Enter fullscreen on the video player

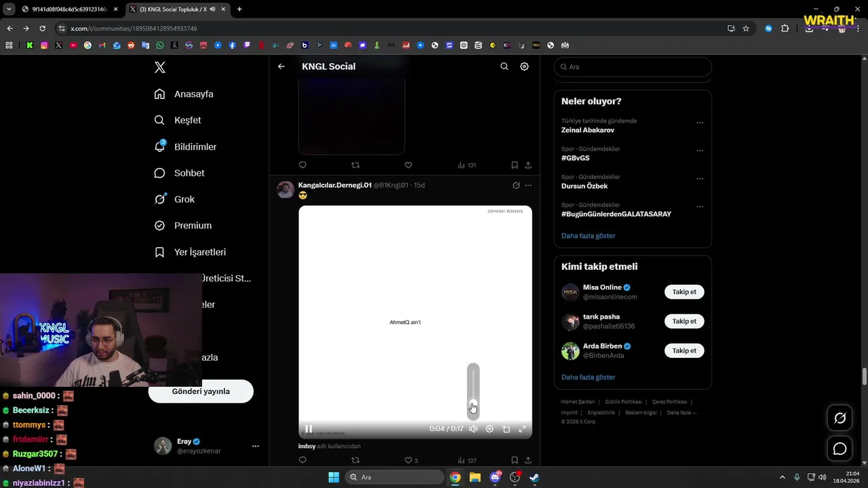tap(522, 429)
